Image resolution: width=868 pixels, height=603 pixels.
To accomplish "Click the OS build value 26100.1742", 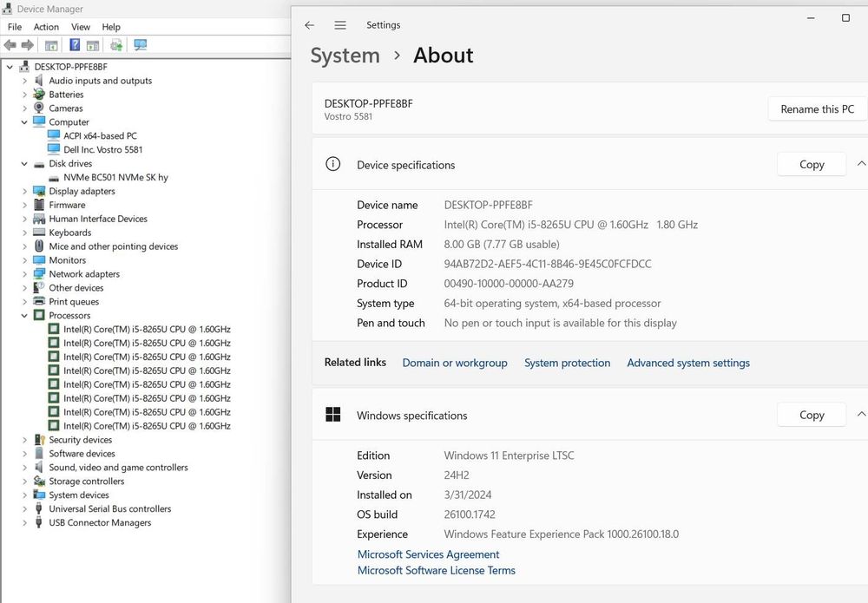I will pyautogui.click(x=470, y=515).
